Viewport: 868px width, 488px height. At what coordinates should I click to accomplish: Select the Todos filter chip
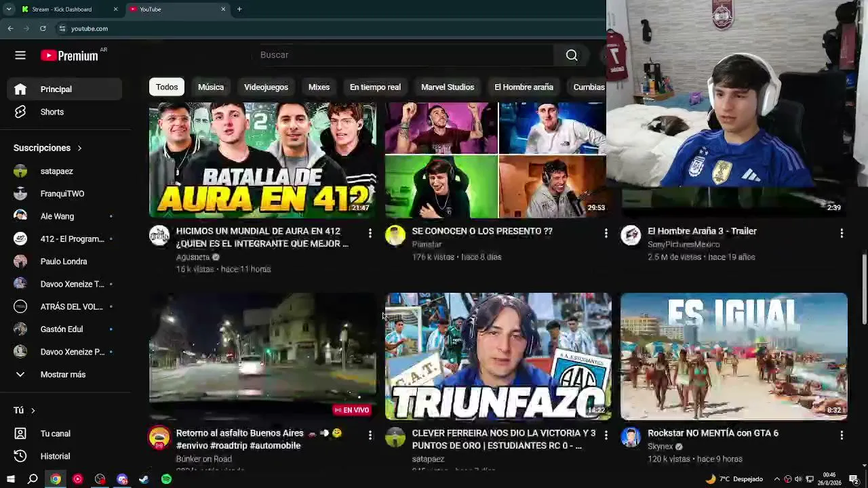coord(167,87)
